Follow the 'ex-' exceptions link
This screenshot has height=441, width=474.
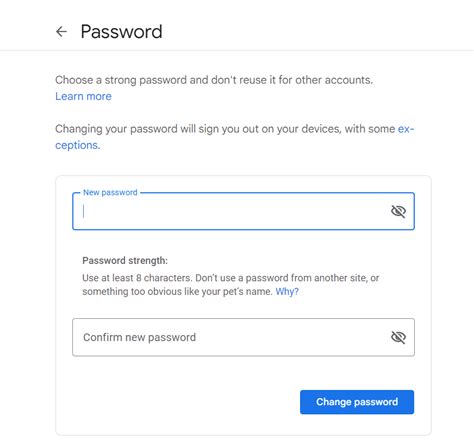click(x=406, y=129)
